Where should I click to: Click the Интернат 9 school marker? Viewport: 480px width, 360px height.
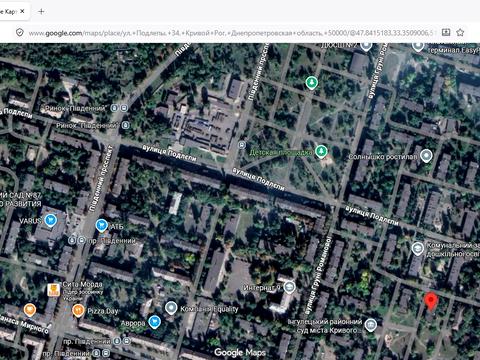click(x=289, y=287)
